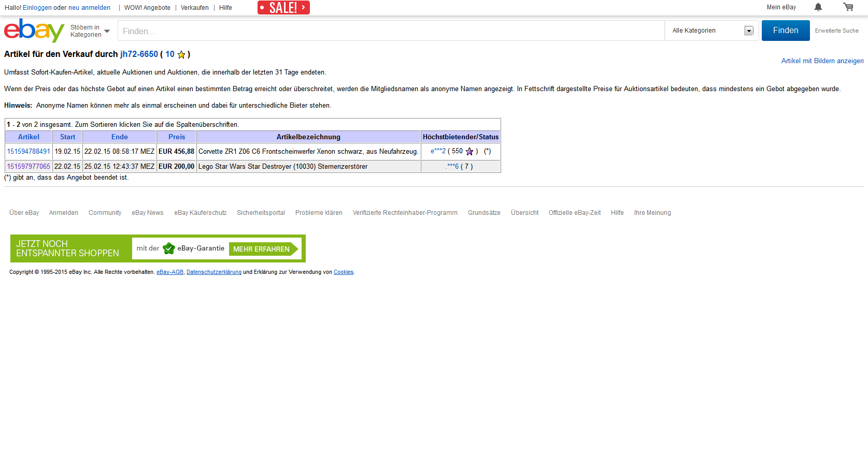868x468 pixels.
Task: Click the eBay-Garantie checkmark badge icon
Action: pyautogui.click(x=168, y=248)
